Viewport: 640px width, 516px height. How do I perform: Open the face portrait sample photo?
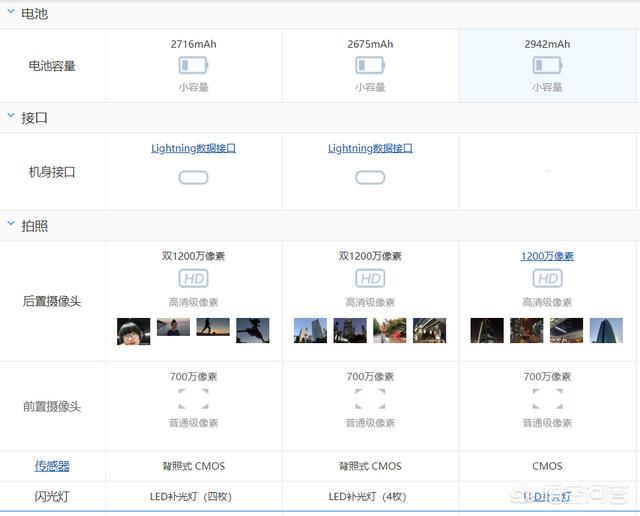133,331
